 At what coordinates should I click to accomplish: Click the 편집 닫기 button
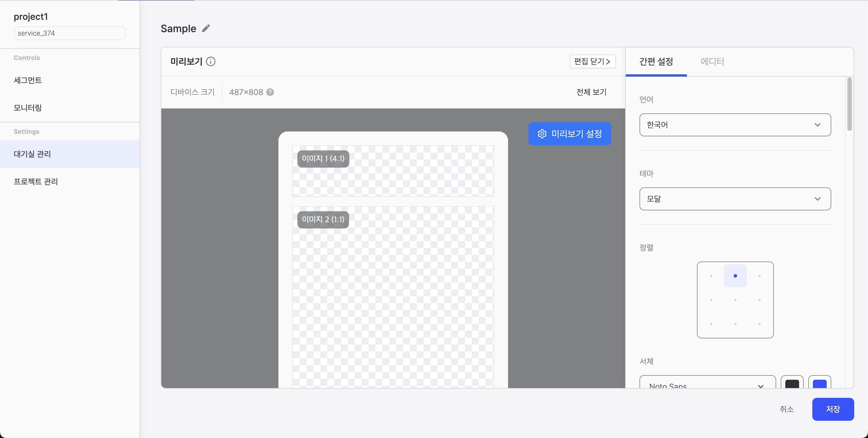pos(592,61)
